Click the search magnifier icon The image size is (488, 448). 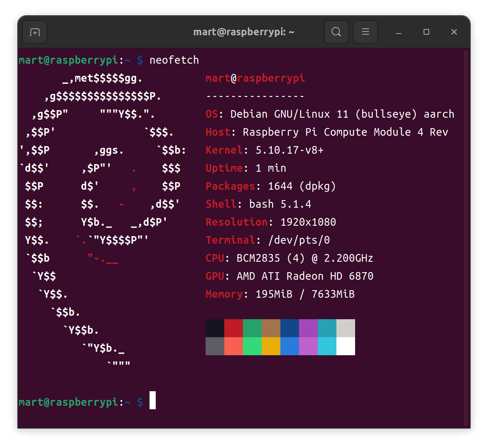tap(336, 32)
